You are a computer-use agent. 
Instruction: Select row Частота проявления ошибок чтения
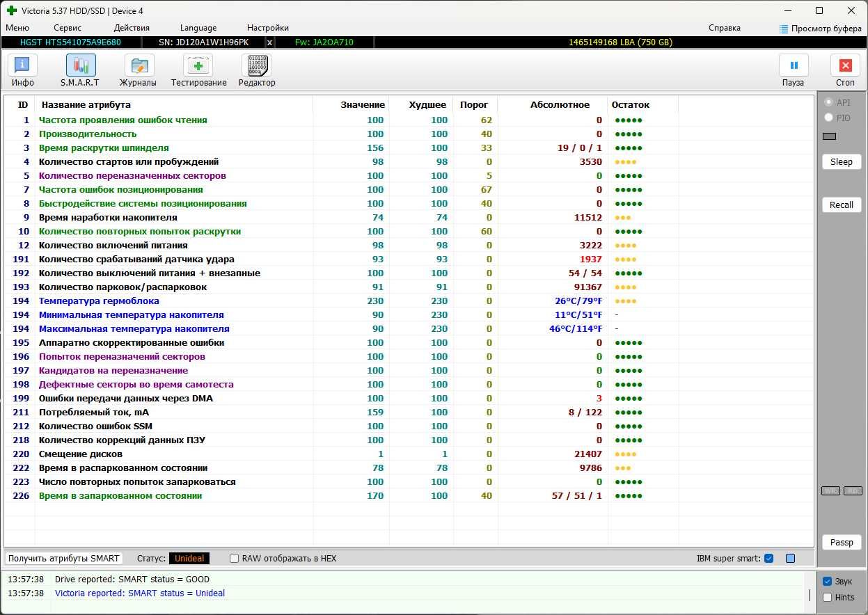click(x=409, y=120)
